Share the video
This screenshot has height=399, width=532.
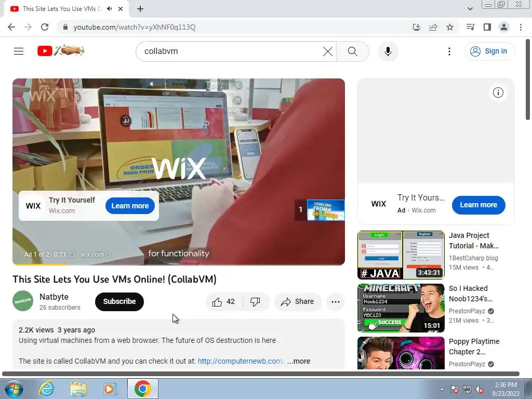(298, 302)
